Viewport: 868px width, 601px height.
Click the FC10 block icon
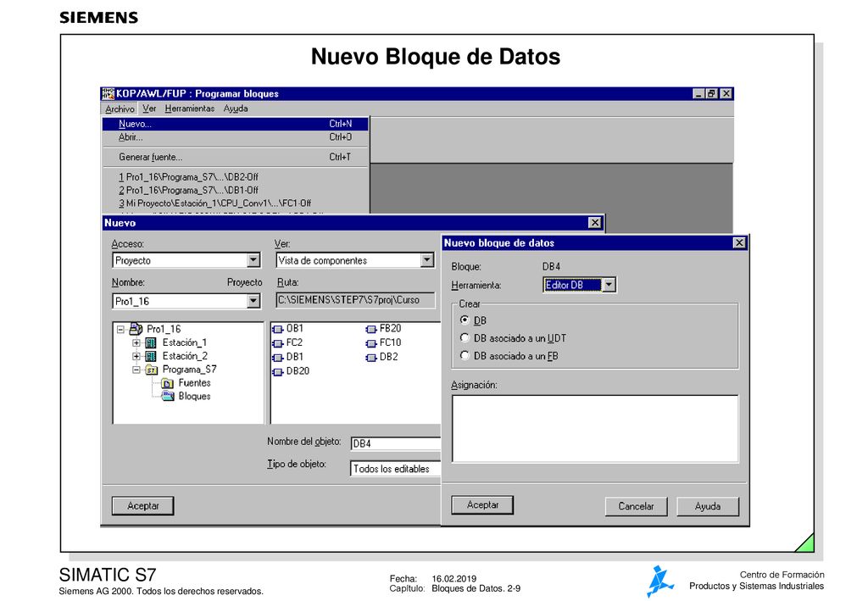[371, 343]
